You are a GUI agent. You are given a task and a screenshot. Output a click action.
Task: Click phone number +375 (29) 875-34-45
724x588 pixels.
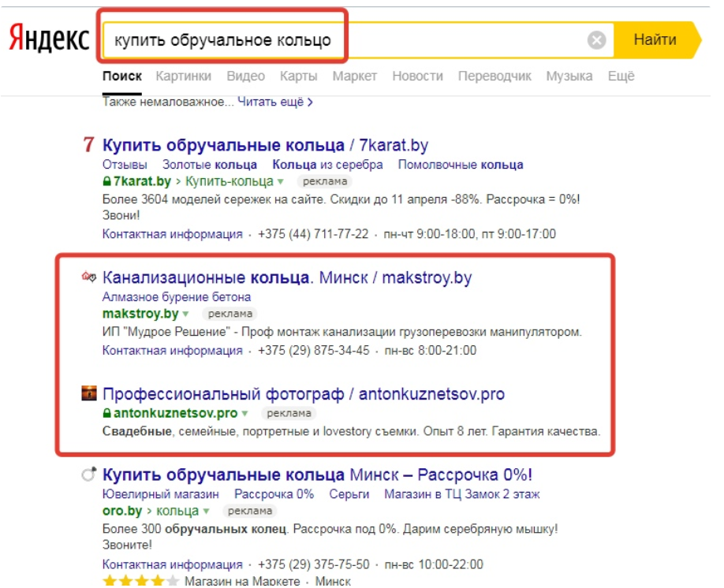(x=314, y=350)
